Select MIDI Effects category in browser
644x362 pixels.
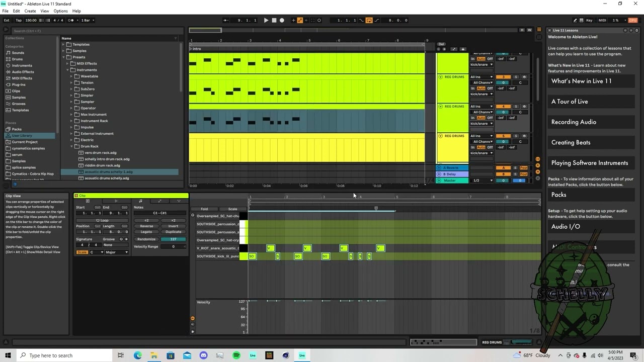[x=22, y=78]
